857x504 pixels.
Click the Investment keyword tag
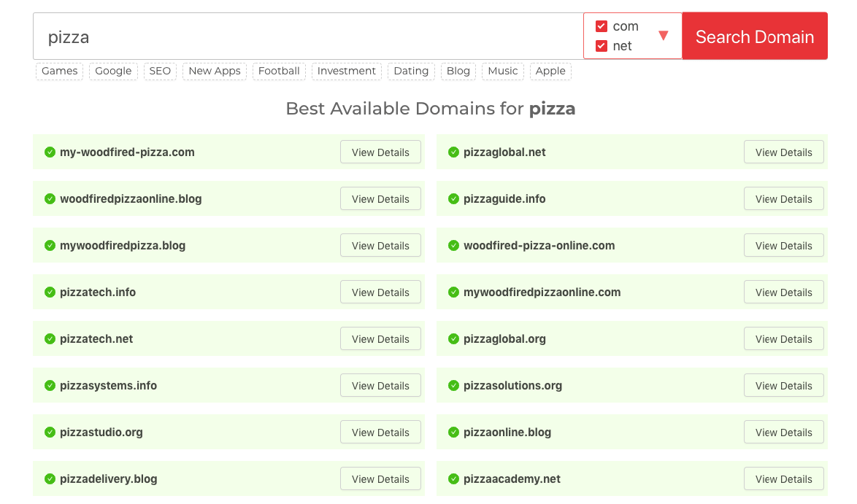(346, 71)
